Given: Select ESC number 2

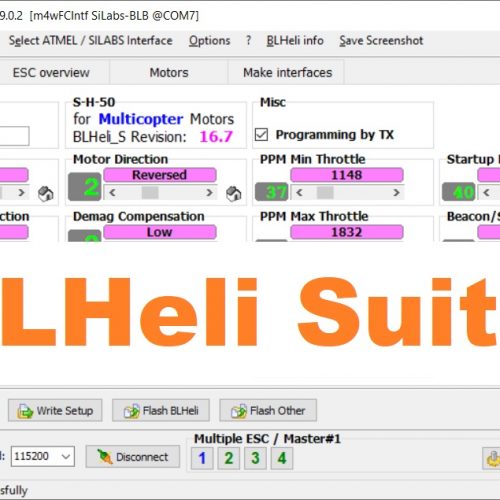Looking at the screenshot, I should (229, 458).
